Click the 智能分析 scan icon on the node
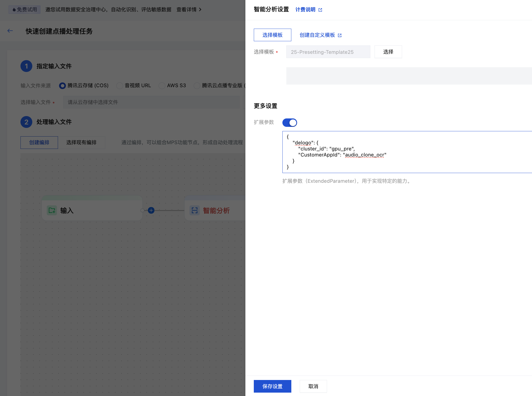 pyautogui.click(x=194, y=210)
